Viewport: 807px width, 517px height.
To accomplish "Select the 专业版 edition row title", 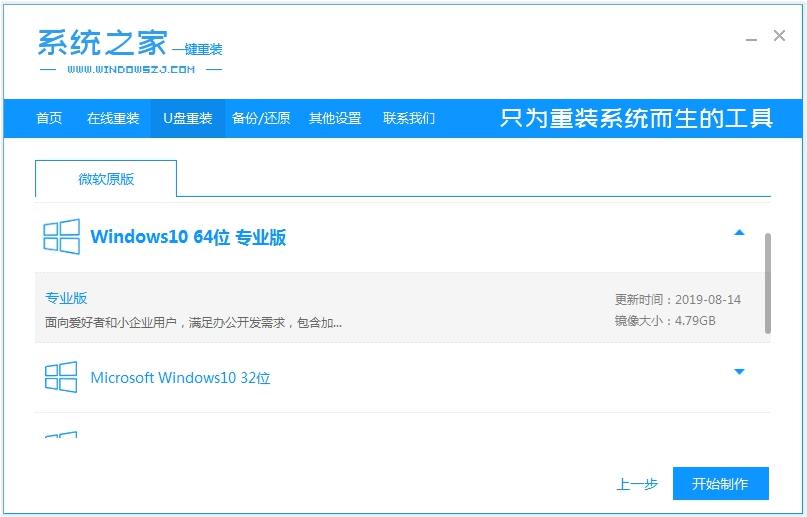I will (x=66, y=298).
